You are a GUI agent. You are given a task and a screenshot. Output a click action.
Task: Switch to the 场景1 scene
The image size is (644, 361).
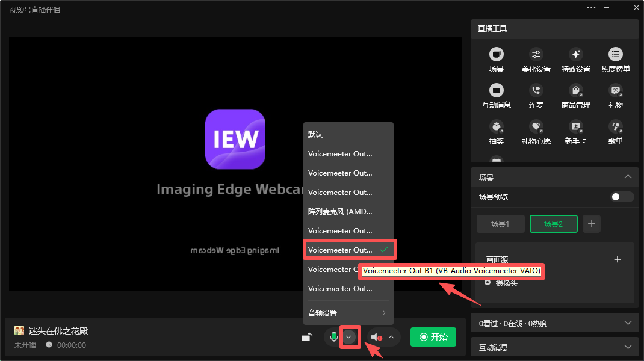tap(500, 224)
